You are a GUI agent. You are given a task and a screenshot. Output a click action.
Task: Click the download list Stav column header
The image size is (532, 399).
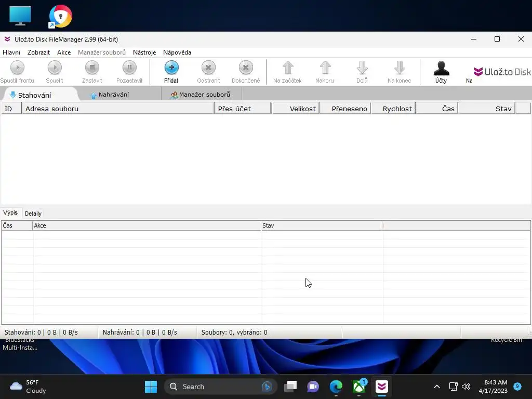(487, 109)
